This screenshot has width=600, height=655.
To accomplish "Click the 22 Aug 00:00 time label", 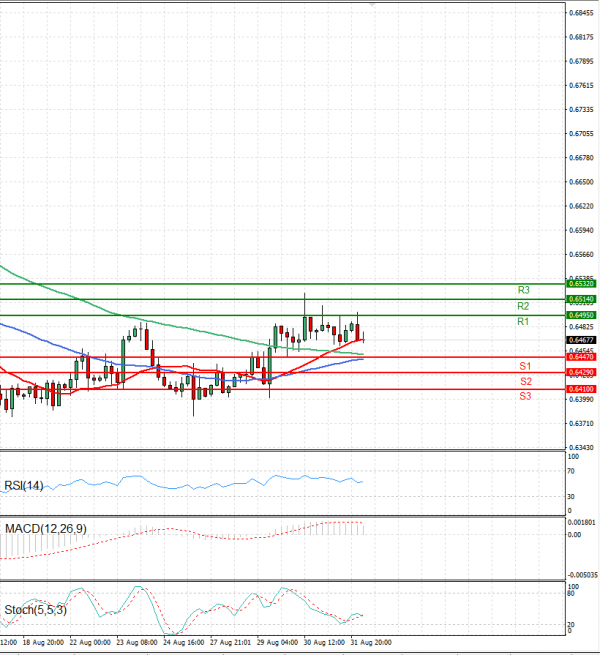I will click(x=90, y=642).
